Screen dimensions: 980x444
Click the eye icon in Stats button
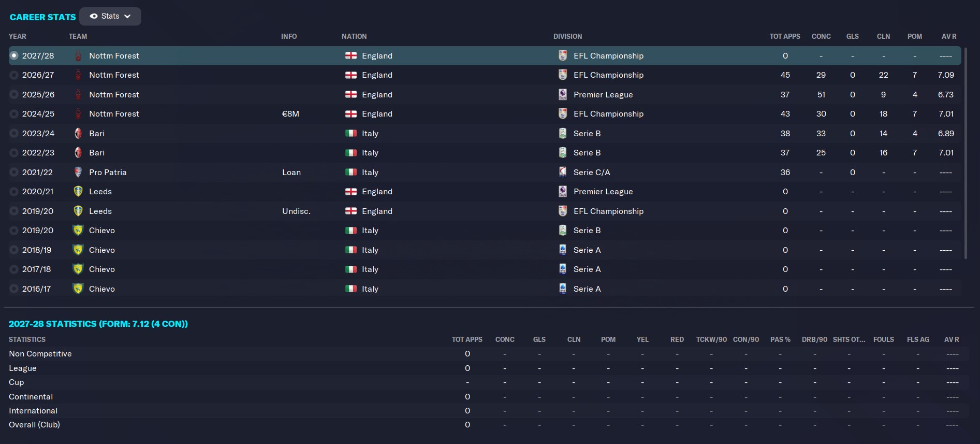click(94, 16)
